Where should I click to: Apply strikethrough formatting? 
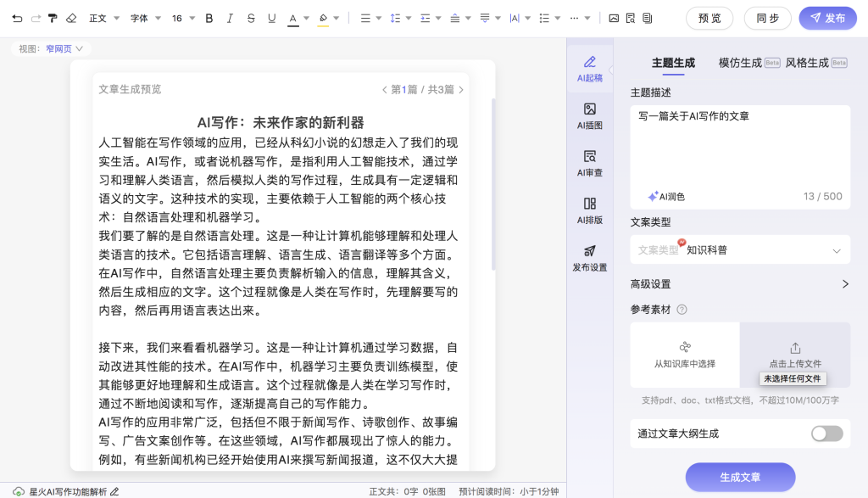click(x=251, y=19)
